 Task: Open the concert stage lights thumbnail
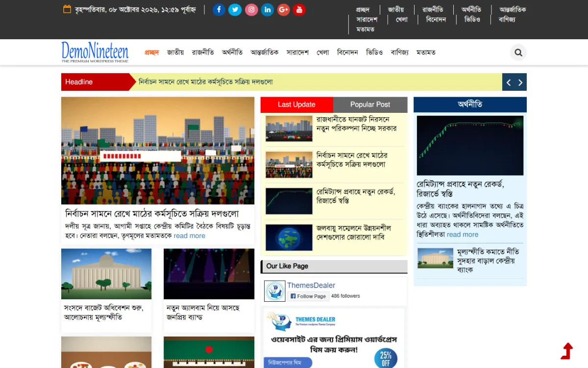pos(209,274)
